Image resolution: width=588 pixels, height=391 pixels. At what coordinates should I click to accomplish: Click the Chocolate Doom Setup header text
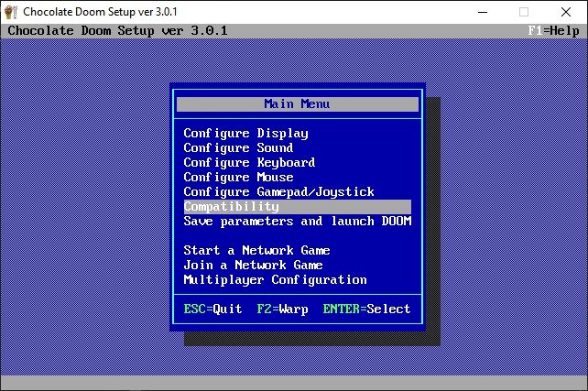(117, 31)
